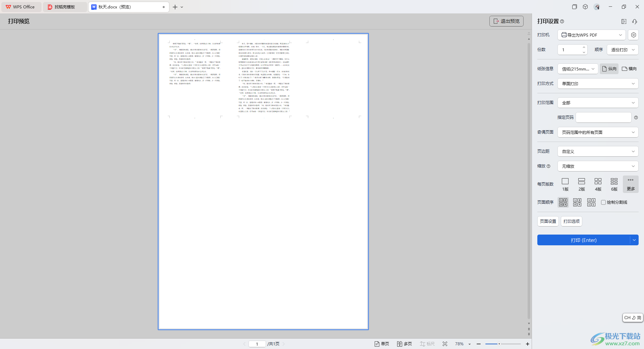Open a new tab with plus button

pyautogui.click(x=175, y=7)
